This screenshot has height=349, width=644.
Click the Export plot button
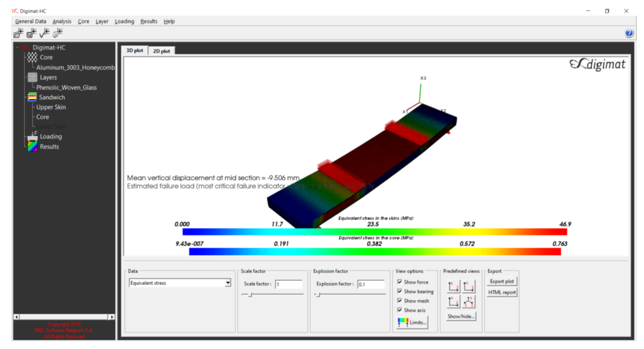click(x=502, y=281)
